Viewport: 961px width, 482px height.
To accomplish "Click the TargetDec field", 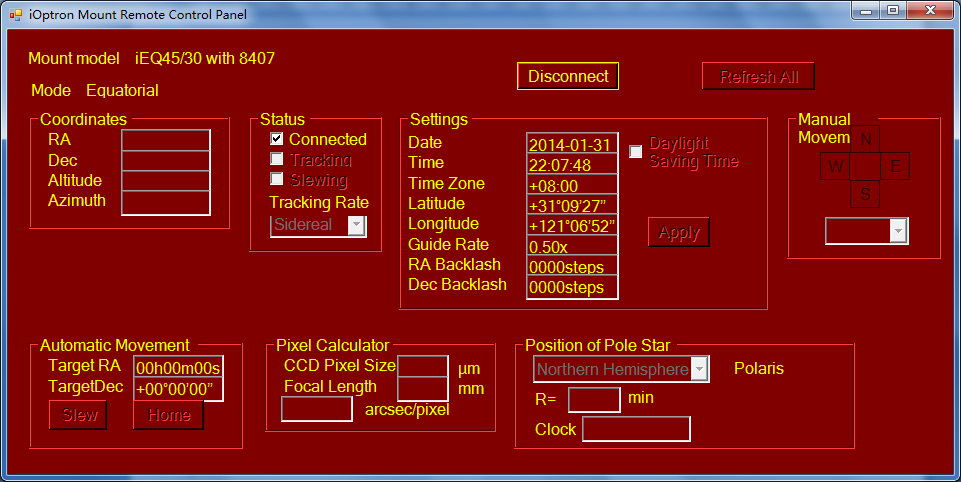I will (x=178, y=389).
